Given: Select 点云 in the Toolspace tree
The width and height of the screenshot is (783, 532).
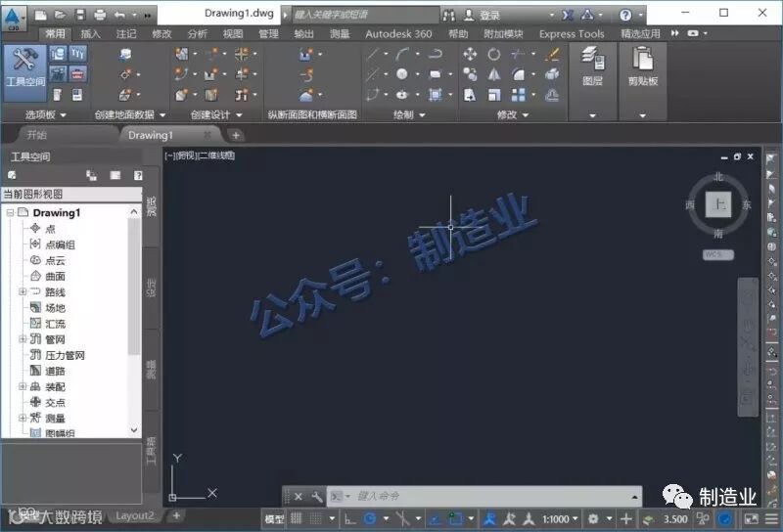Looking at the screenshot, I should pyautogui.click(x=55, y=260).
